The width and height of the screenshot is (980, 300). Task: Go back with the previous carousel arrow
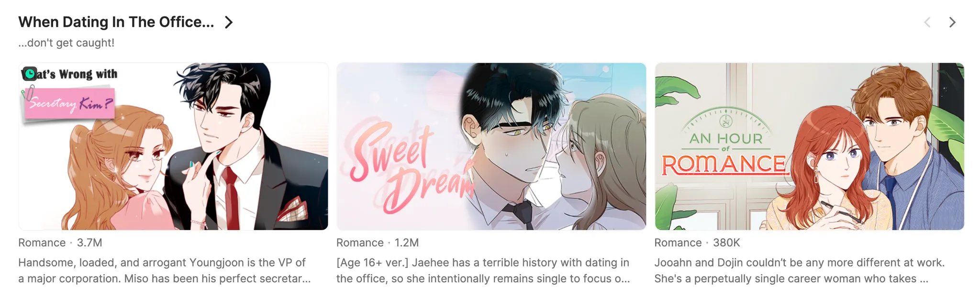[x=927, y=22]
